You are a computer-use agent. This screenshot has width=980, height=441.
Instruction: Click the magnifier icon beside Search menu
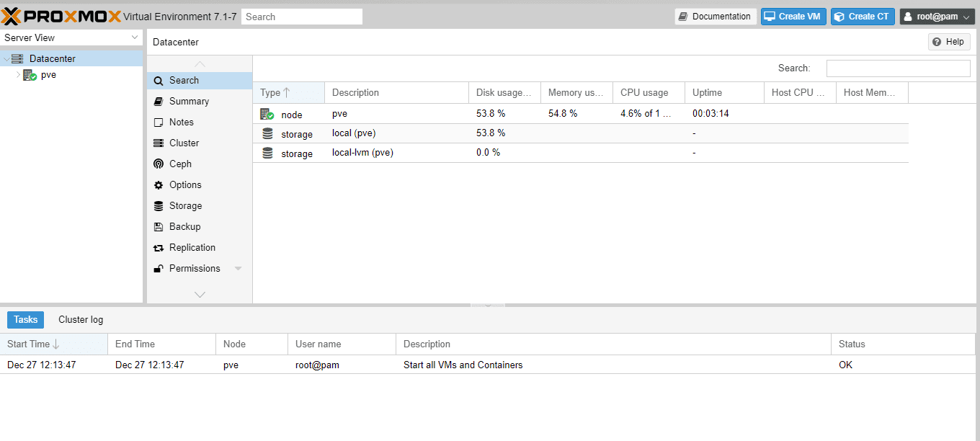click(159, 81)
